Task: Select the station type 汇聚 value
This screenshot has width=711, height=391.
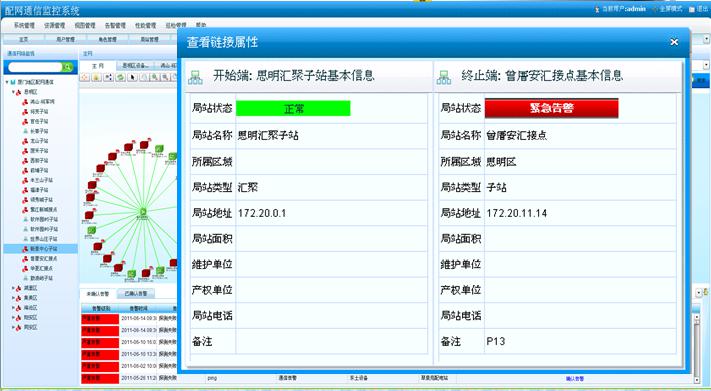Action: (x=248, y=187)
